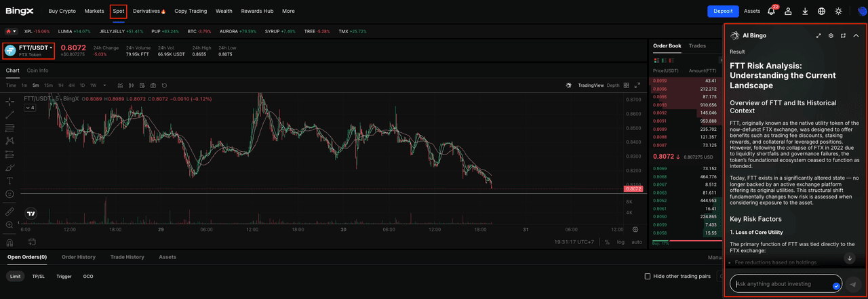Check Hide other trading pairs box

647,277
